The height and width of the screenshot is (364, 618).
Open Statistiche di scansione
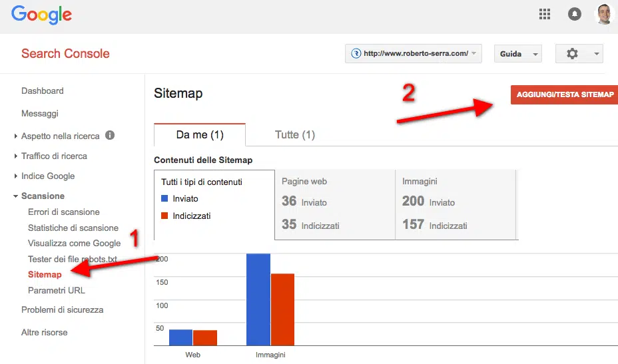point(73,228)
